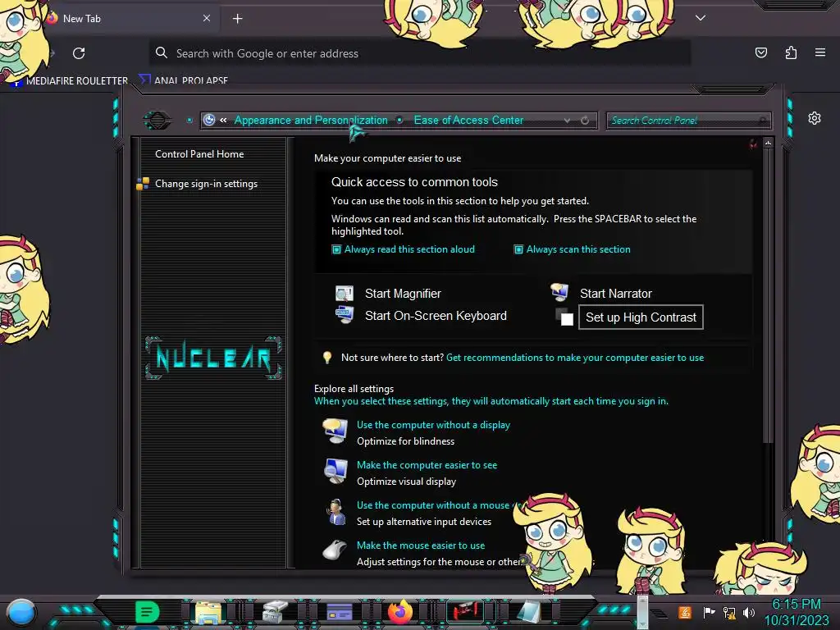Open 'Make the mouse easier to use'
Screen dimensions: 840x630
tap(421, 546)
